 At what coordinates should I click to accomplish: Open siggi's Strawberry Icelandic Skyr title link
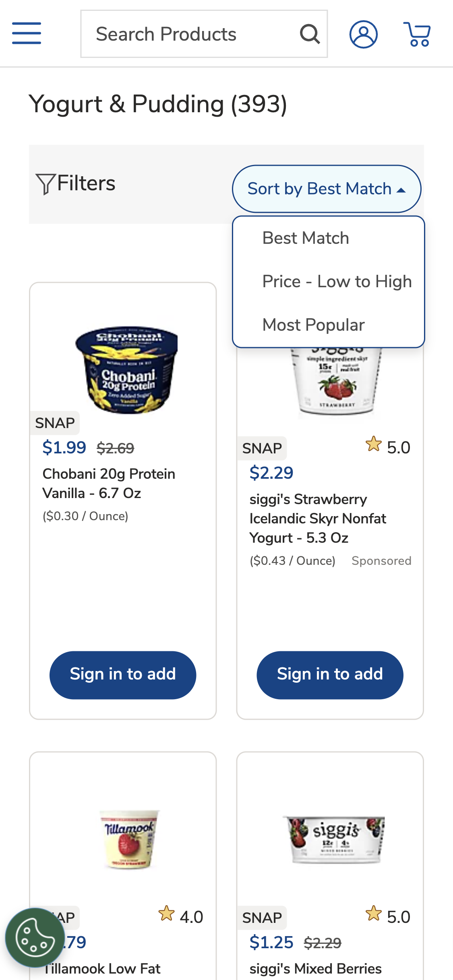[317, 518]
